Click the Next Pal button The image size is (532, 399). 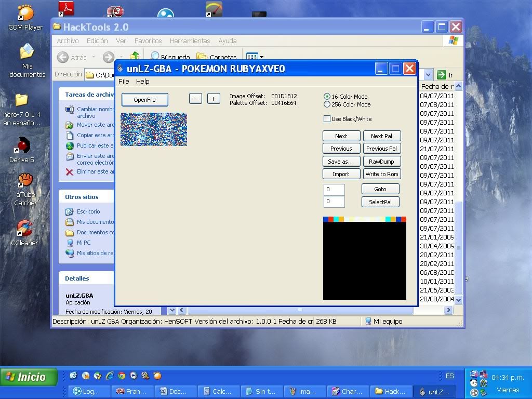pyautogui.click(x=382, y=136)
